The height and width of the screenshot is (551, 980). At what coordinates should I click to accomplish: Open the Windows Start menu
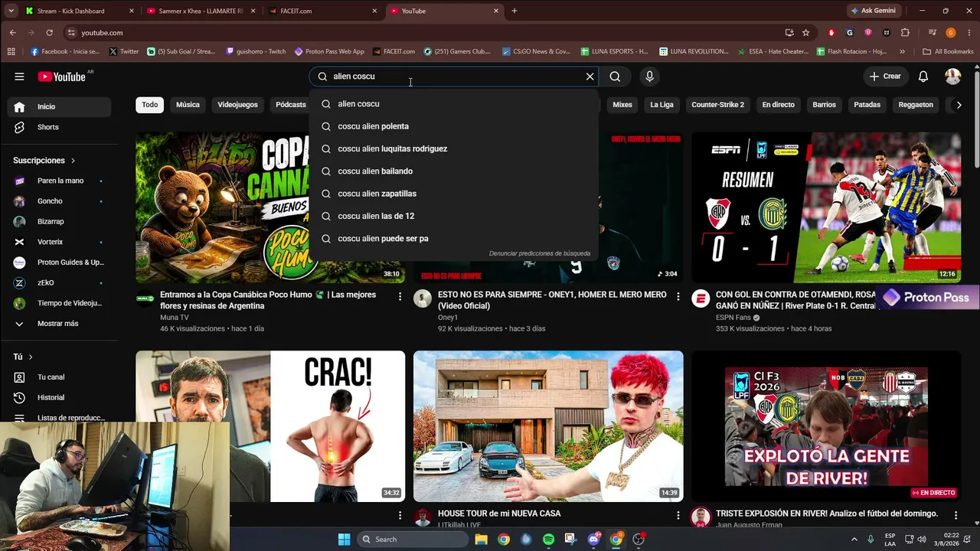(344, 540)
